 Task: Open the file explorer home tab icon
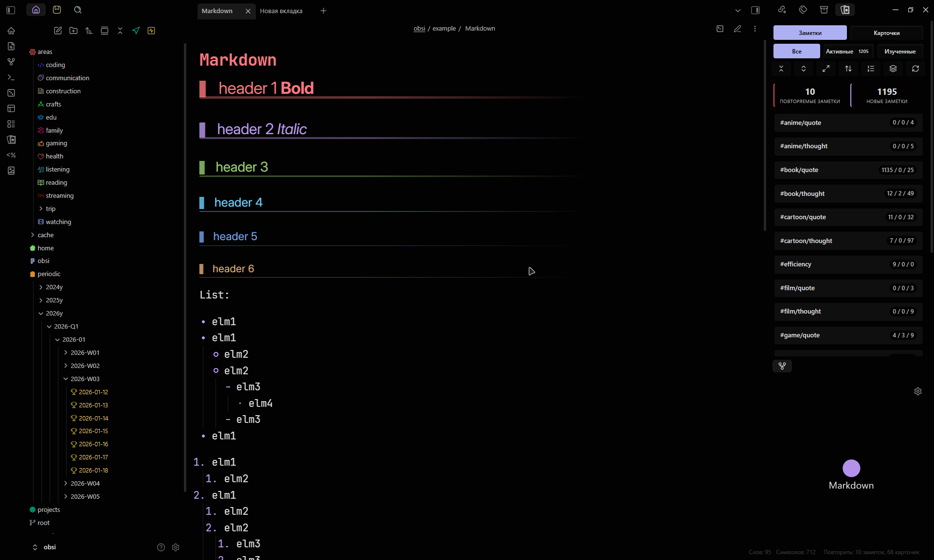point(36,10)
